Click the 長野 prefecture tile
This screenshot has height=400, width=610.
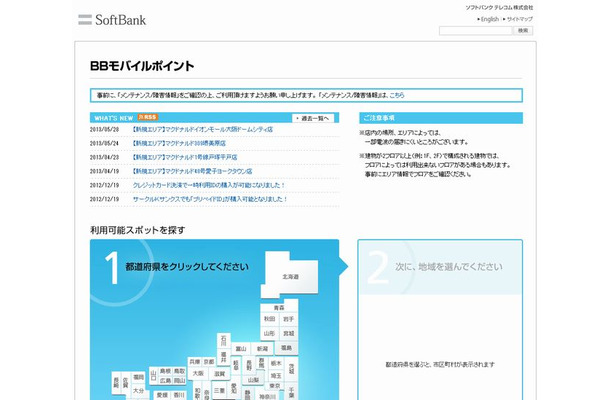(249, 365)
